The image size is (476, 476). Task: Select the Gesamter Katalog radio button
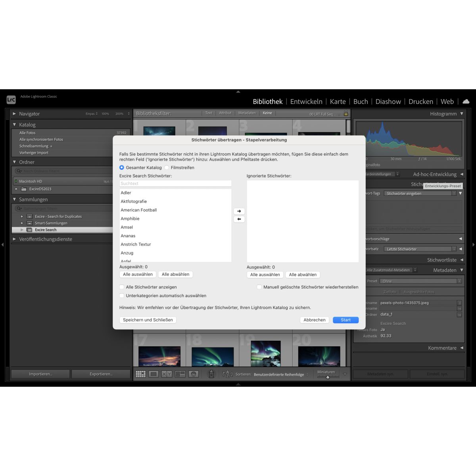click(122, 168)
